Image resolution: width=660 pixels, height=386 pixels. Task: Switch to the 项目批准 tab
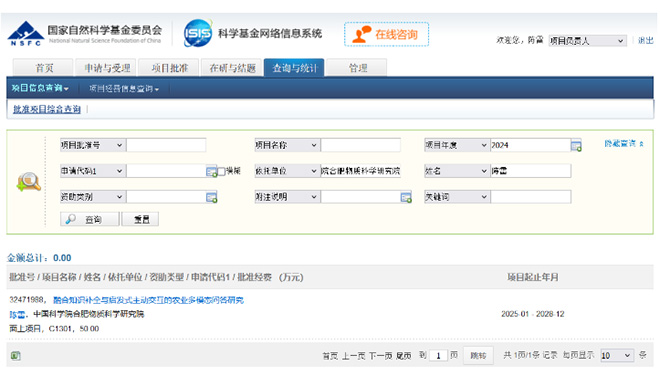pos(169,68)
